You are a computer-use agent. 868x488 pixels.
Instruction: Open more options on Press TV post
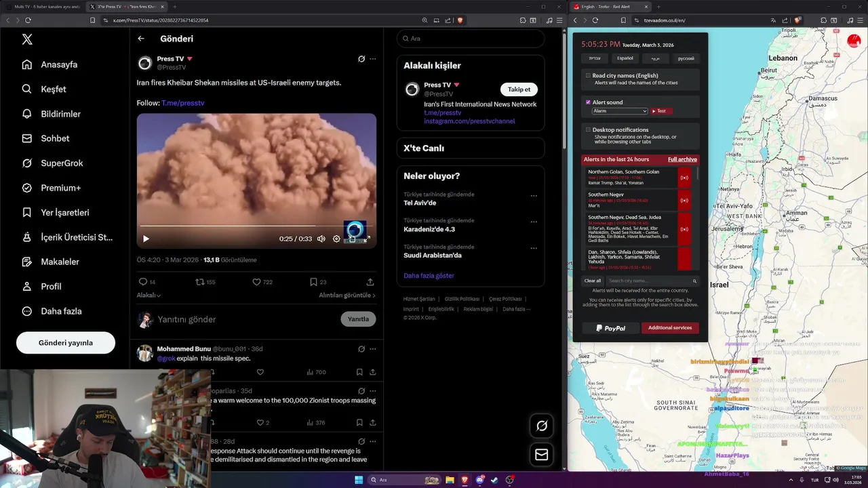tap(372, 59)
